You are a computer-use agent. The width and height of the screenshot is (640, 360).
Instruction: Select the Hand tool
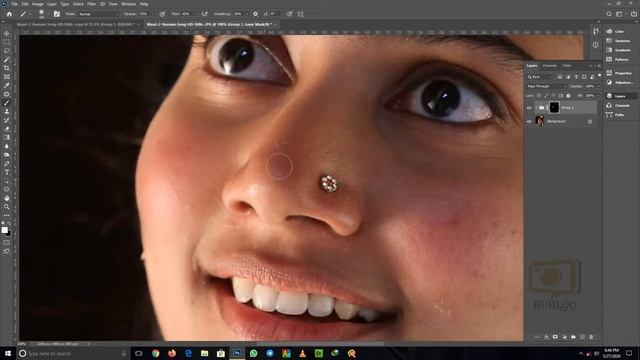[7, 198]
